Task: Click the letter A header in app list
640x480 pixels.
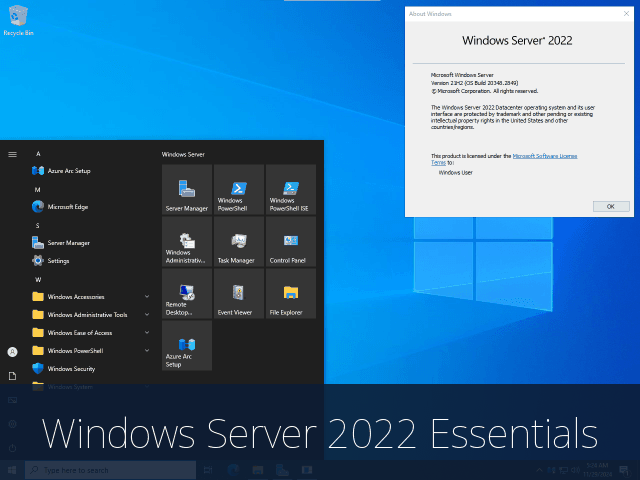Action: [x=38, y=154]
